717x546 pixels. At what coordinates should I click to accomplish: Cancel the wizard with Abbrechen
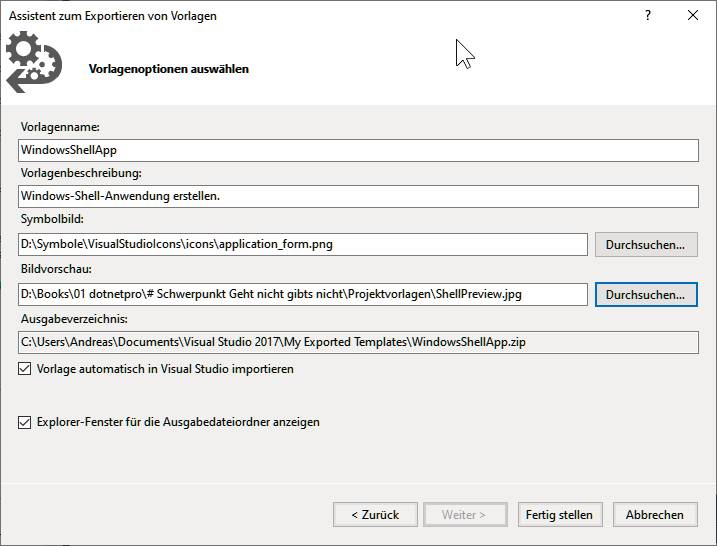(x=655, y=514)
